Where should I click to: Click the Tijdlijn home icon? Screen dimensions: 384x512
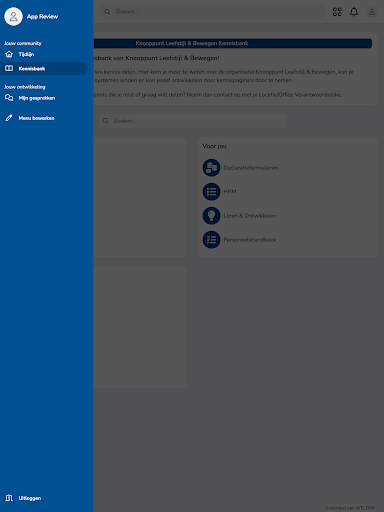click(9, 54)
